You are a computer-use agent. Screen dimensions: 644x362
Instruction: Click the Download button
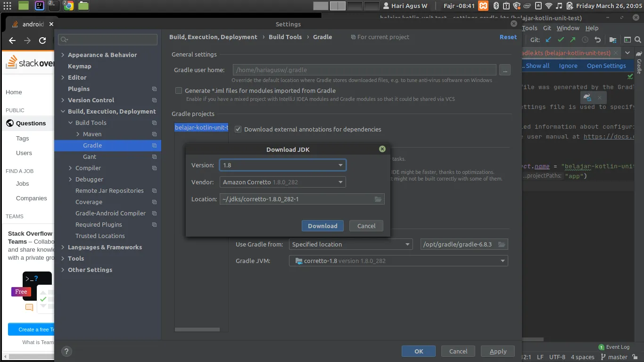point(322,226)
